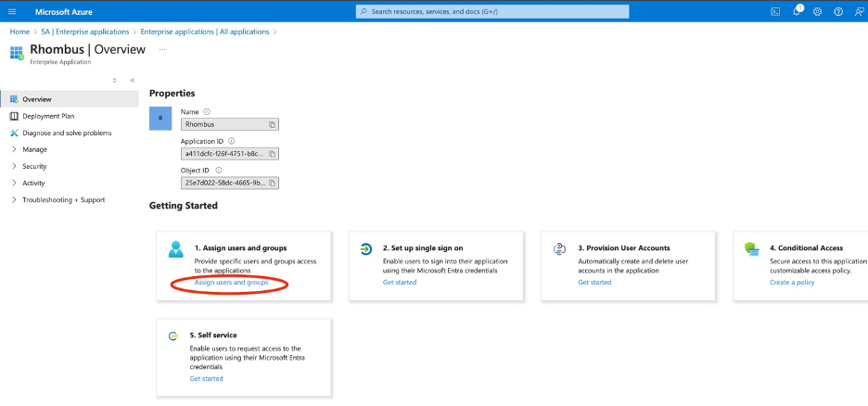868x406 pixels.
Task: Click the Assign users and groups link
Action: [x=232, y=283]
